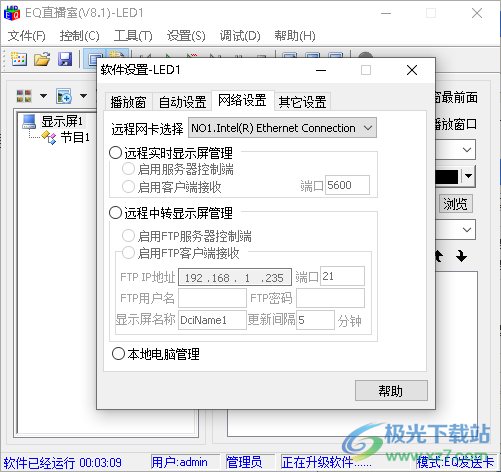Select the 网络设置 tab
Image resolution: width=501 pixels, height=472 pixels.
click(x=242, y=100)
